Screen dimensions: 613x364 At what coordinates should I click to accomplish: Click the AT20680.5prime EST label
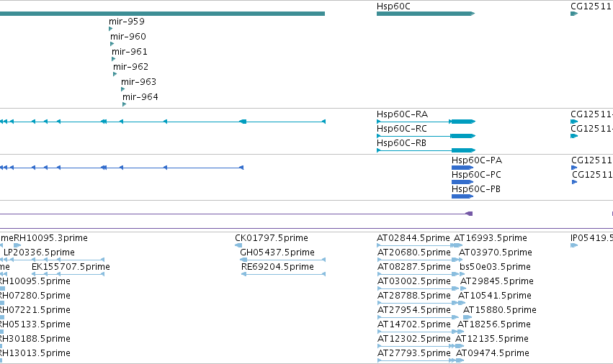(x=414, y=252)
